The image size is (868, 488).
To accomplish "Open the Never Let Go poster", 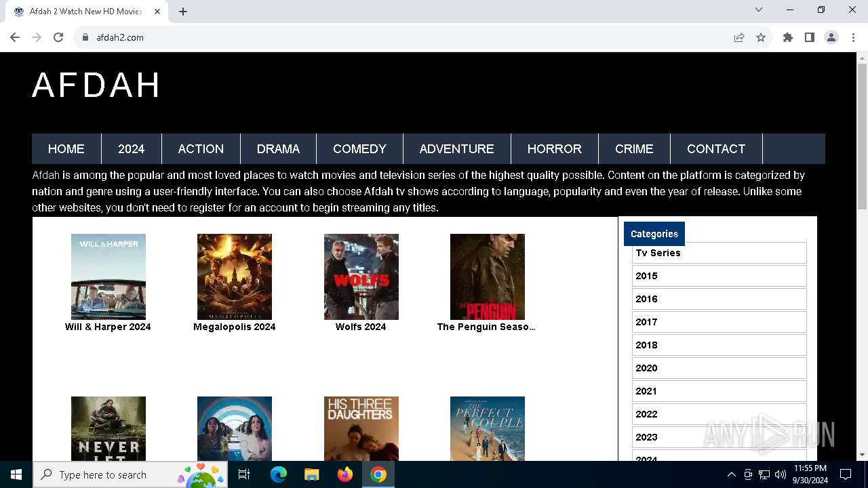I will (108, 428).
